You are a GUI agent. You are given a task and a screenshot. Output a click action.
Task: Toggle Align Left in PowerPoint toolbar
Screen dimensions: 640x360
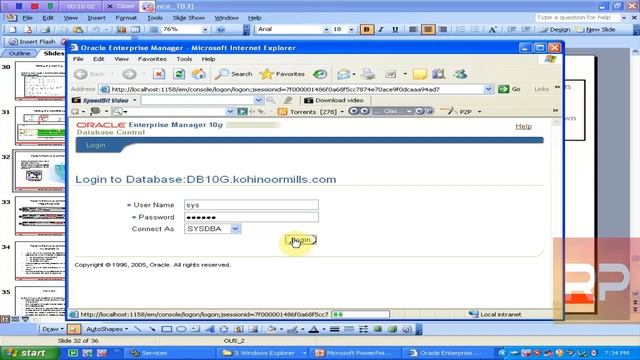[x=413, y=29]
